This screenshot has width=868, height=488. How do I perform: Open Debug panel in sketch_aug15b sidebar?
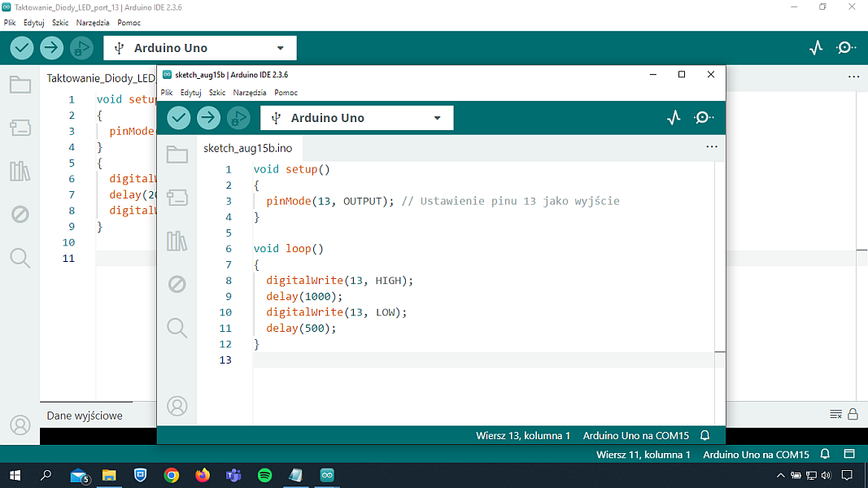(177, 285)
